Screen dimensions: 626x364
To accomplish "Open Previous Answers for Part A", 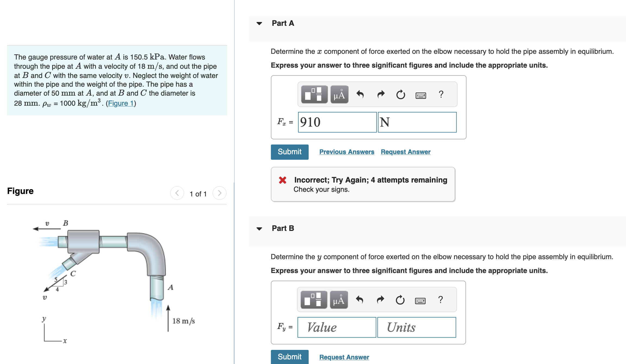I will click(x=347, y=152).
